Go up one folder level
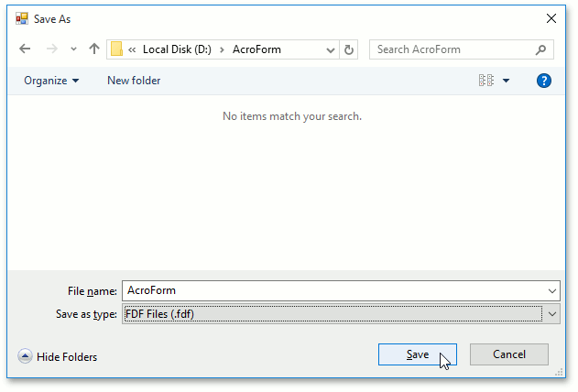The image size is (578, 392). [x=94, y=49]
